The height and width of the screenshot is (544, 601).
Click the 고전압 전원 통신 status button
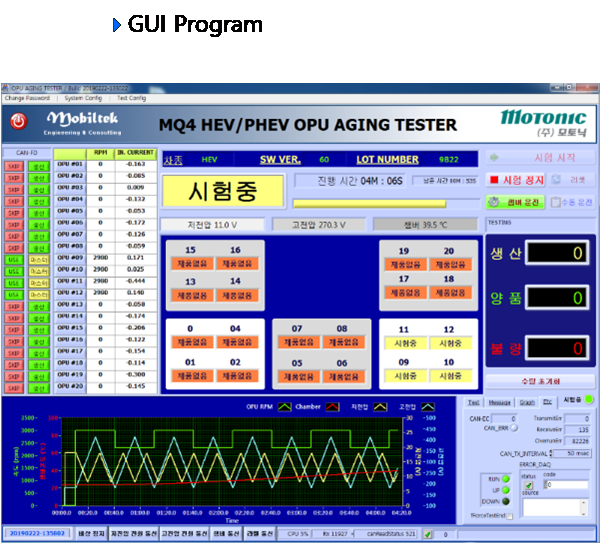[184, 534]
